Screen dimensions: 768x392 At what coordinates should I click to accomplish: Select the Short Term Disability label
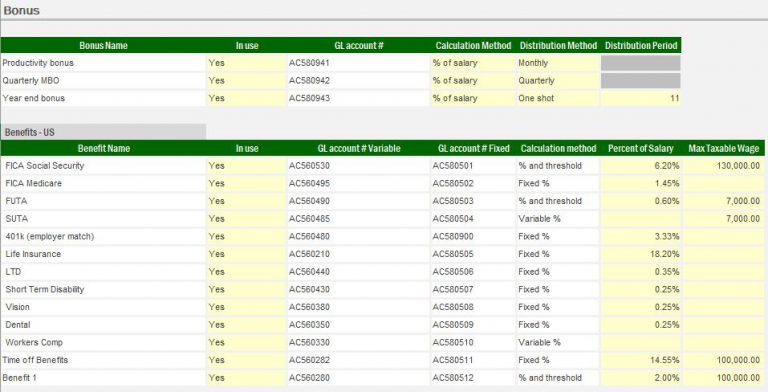[x=45, y=289]
